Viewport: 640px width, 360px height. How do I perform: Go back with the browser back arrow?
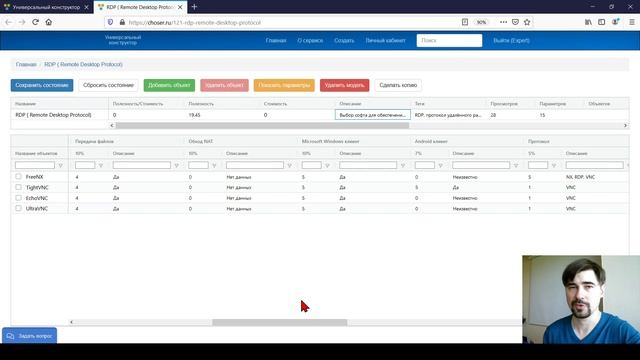[9, 22]
